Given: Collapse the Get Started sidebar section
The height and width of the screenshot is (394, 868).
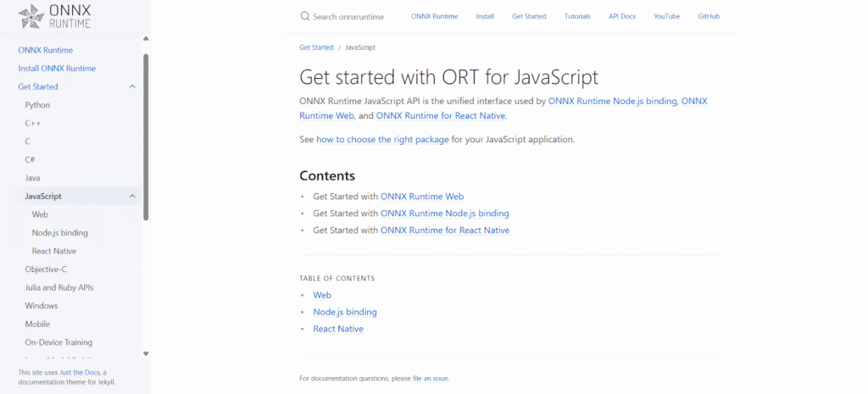Looking at the screenshot, I should [132, 86].
